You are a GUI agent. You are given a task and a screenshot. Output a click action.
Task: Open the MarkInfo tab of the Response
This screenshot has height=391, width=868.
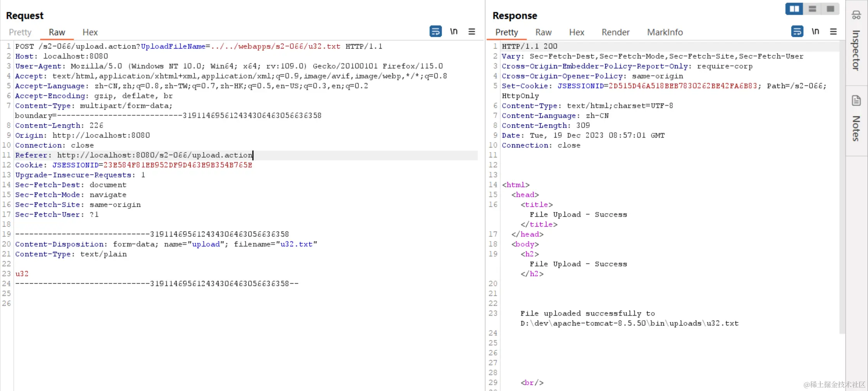point(665,32)
